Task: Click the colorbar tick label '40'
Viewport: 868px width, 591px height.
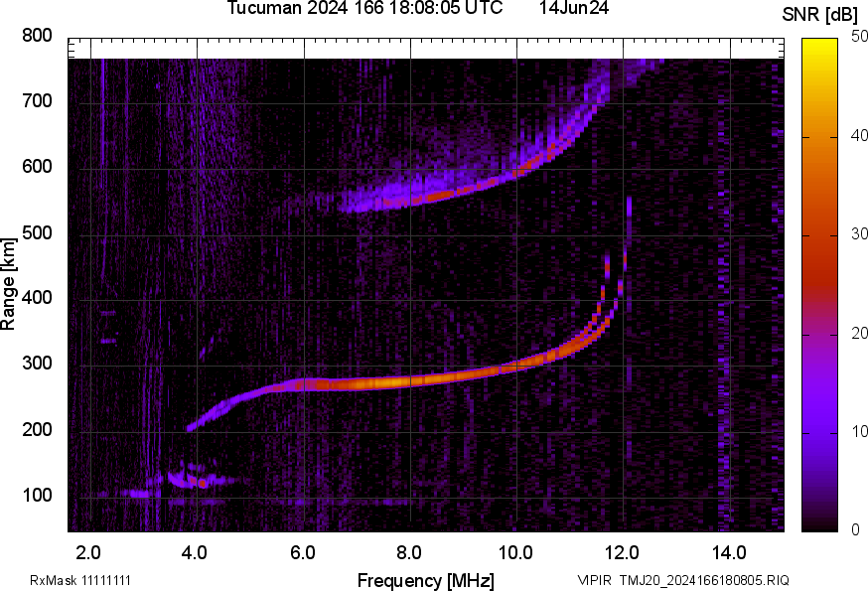Action: pos(859,136)
